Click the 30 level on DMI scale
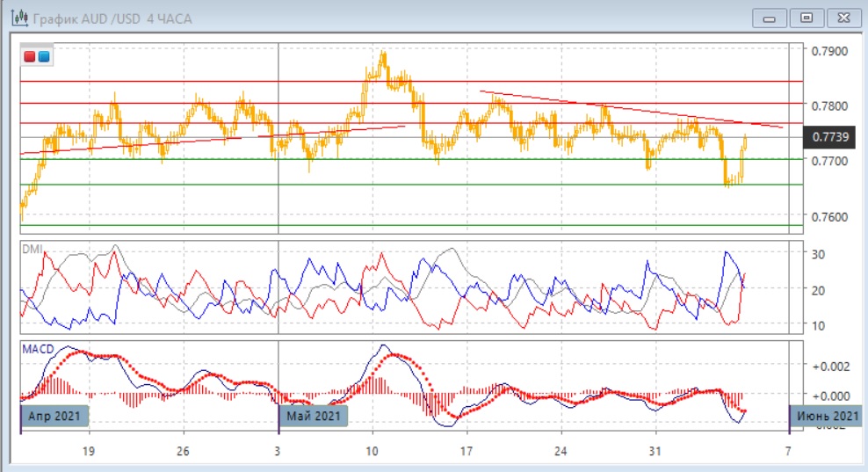This screenshot has height=472, width=868. tap(819, 254)
